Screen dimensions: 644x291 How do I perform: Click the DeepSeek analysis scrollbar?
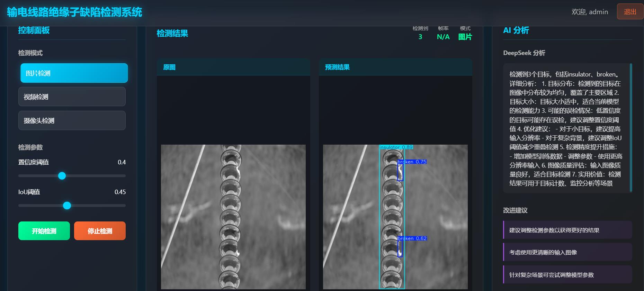point(631,128)
